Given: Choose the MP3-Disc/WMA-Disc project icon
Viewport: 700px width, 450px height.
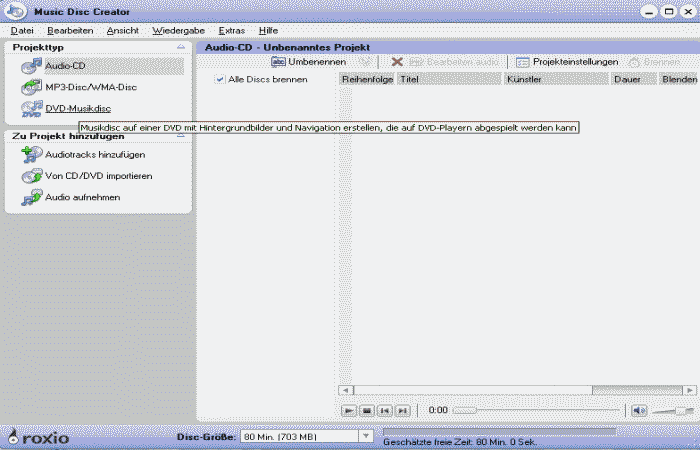Looking at the screenshot, I should pyautogui.click(x=30, y=87).
